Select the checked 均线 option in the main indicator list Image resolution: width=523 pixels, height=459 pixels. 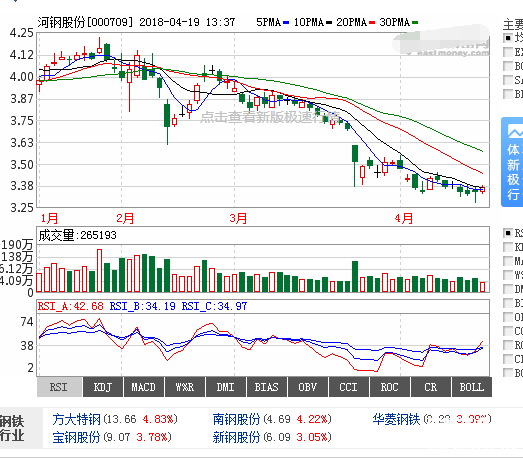tap(508, 38)
